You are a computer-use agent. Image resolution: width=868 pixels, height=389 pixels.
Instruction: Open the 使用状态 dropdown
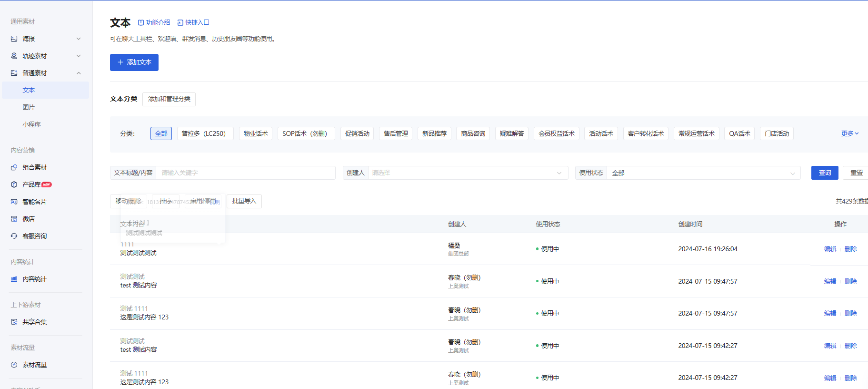click(704, 173)
